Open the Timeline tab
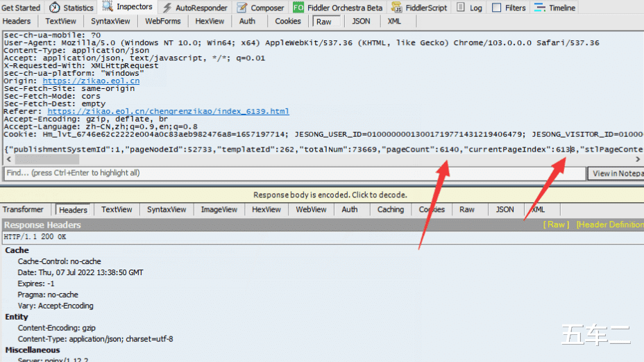The height and width of the screenshot is (362, 644). 562,8
